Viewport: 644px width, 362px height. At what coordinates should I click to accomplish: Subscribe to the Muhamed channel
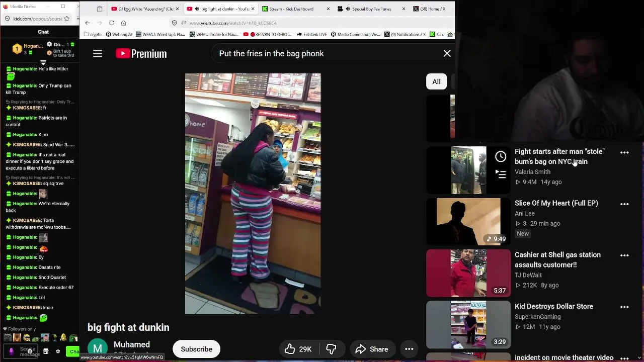pyautogui.click(x=197, y=349)
